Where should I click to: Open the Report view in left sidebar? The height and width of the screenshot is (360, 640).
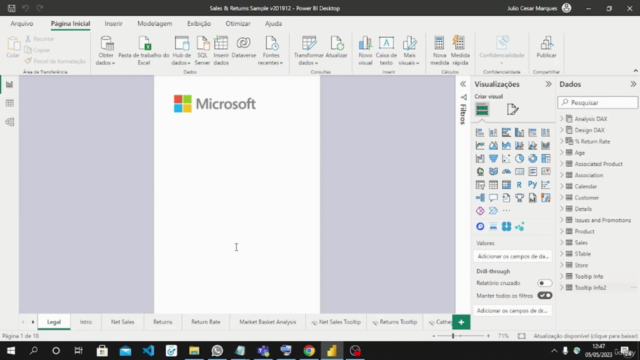click(x=9, y=84)
